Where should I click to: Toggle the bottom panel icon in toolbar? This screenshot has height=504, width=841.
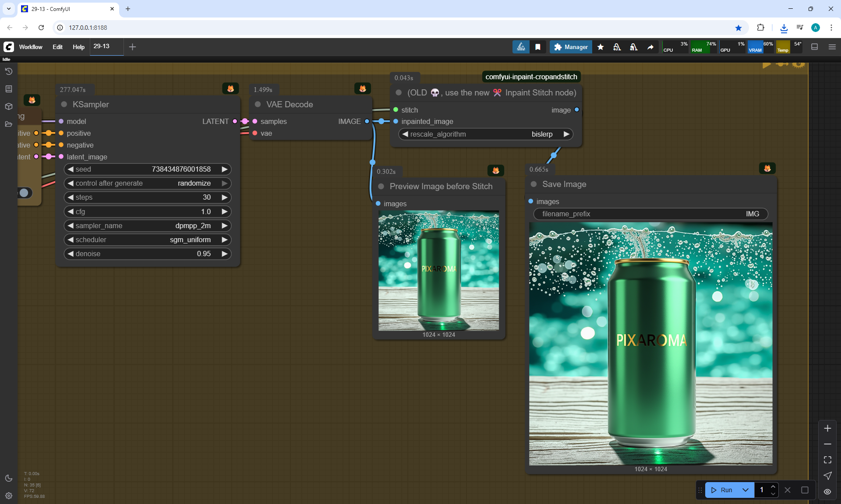pos(815,47)
